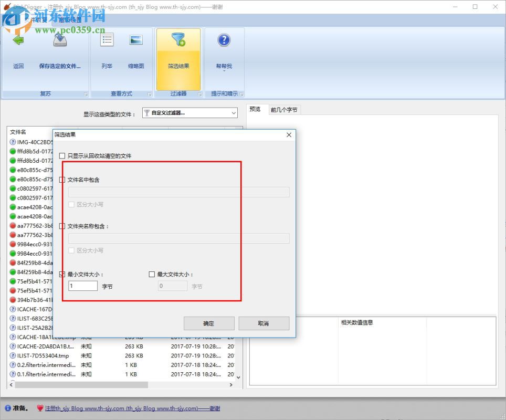
Task: Click the green status dot beside fffd8b5d file
Action: (13, 151)
